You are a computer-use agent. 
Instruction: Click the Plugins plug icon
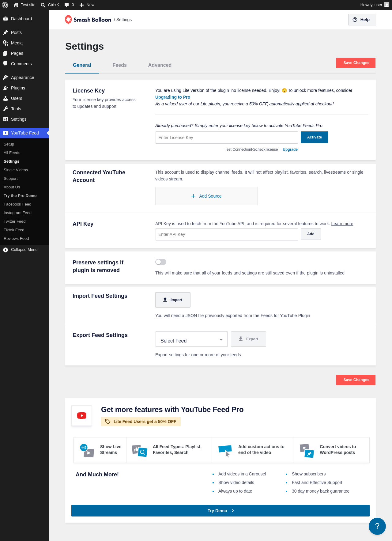point(6,88)
